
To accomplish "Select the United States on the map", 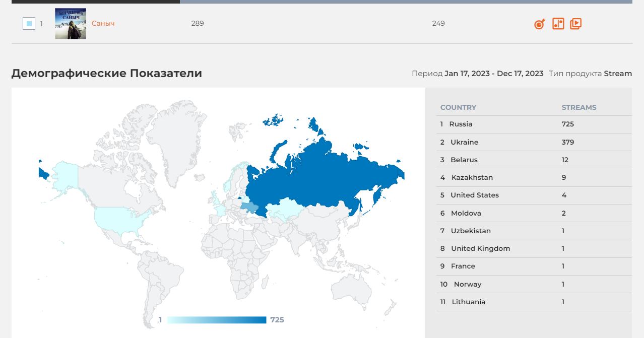I will pos(121,219).
